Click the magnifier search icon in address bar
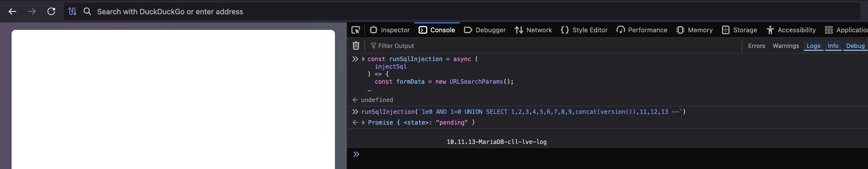 point(87,12)
